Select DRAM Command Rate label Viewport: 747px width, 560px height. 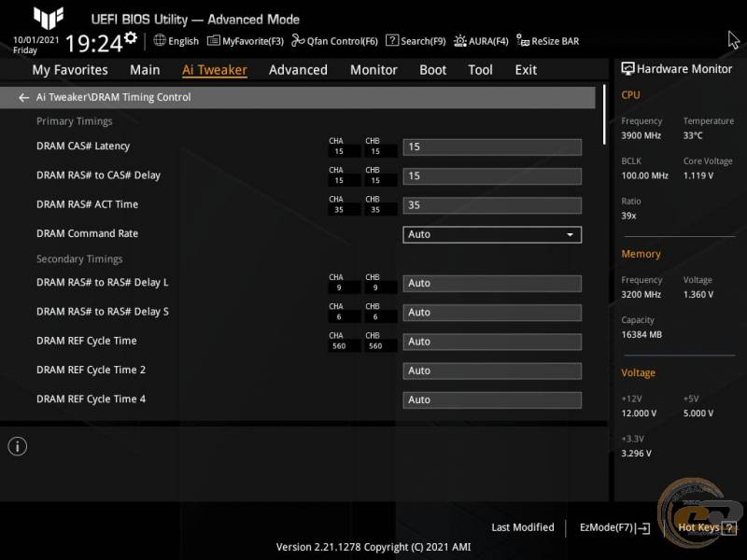pyautogui.click(x=87, y=233)
